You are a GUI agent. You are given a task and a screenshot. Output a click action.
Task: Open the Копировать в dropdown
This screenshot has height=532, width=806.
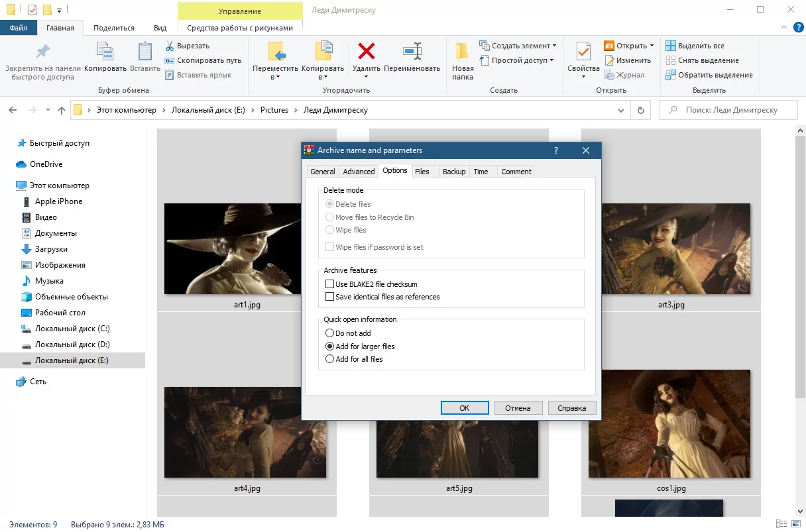click(325, 77)
